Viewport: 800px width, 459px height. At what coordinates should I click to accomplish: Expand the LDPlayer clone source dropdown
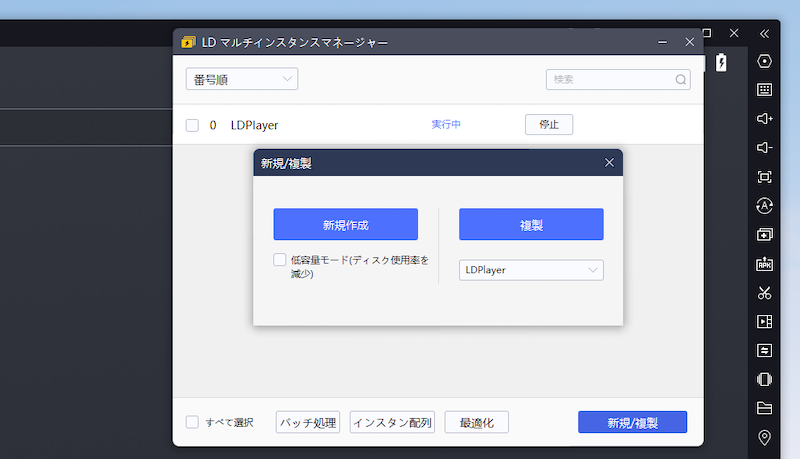pyautogui.click(x=531, y=270)
